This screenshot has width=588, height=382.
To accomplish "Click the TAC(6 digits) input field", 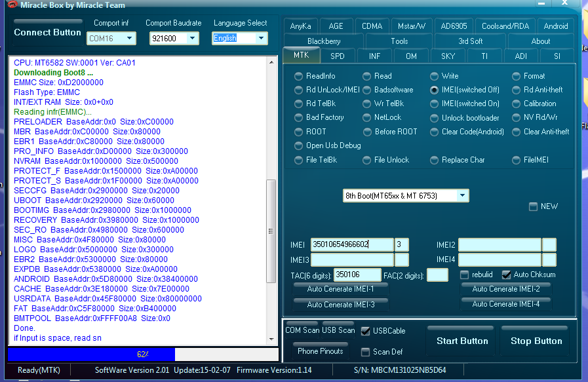I will click(357, 275).
